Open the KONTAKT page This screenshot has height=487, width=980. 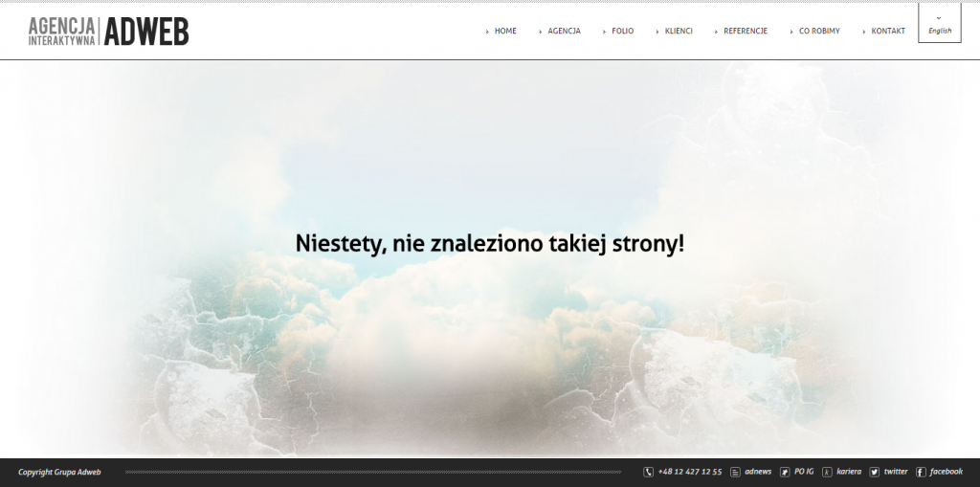tap(888, 32)
